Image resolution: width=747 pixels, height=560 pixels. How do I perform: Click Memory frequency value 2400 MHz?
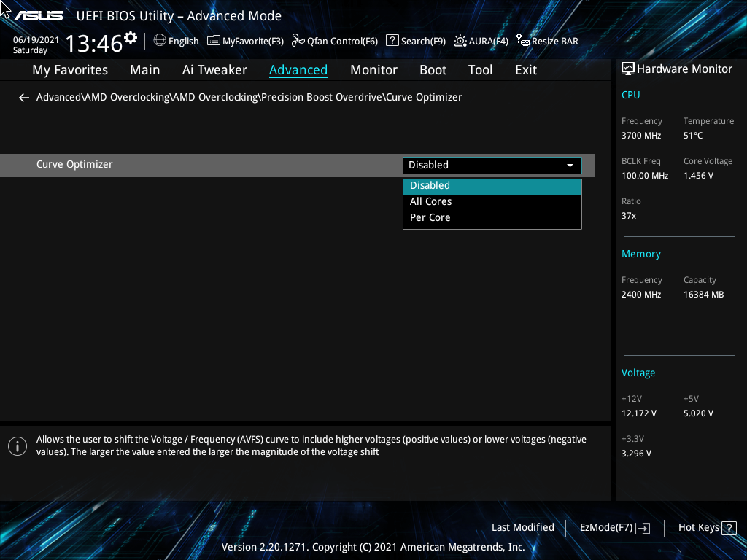coord(640,295)
